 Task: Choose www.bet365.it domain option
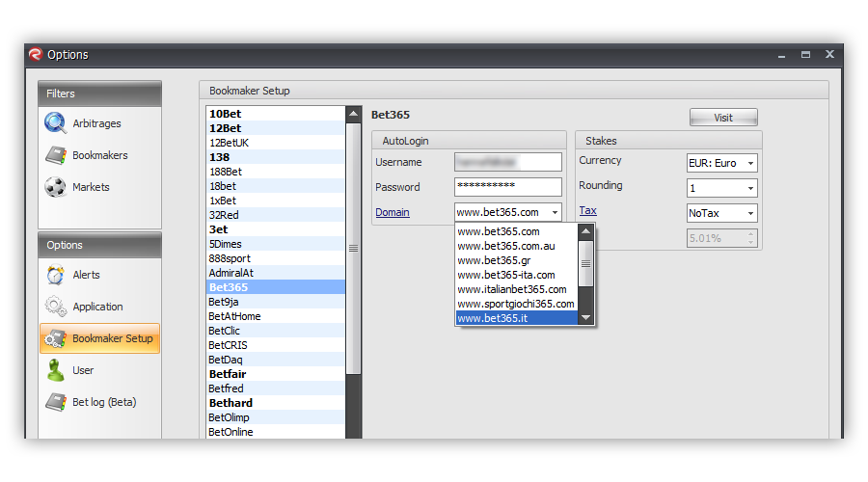point(517,318)
